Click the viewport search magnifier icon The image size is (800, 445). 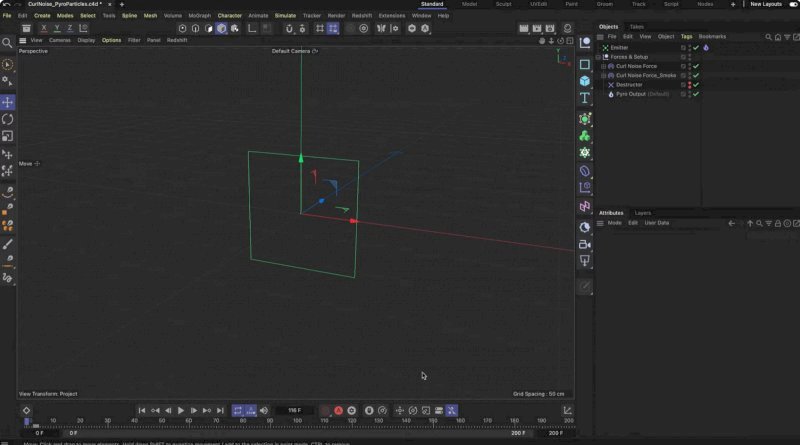tap(8, 43)
